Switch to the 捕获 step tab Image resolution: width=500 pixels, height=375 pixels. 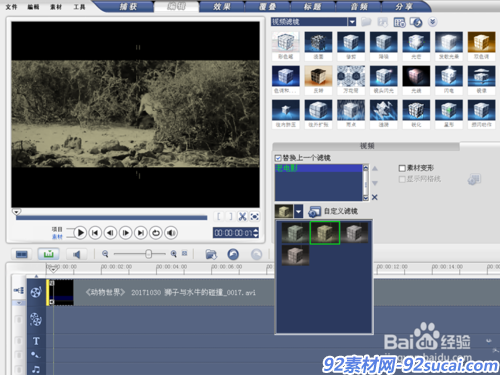point(128,7)
